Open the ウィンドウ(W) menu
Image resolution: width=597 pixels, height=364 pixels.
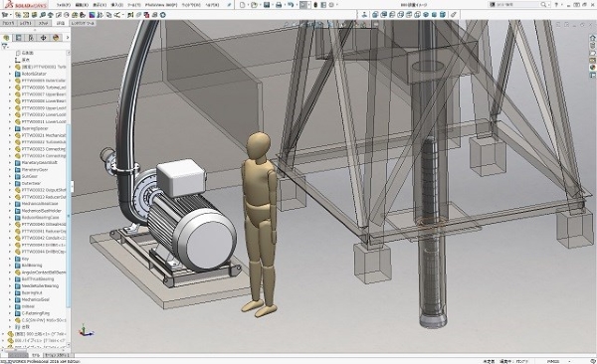pos(191,5)
